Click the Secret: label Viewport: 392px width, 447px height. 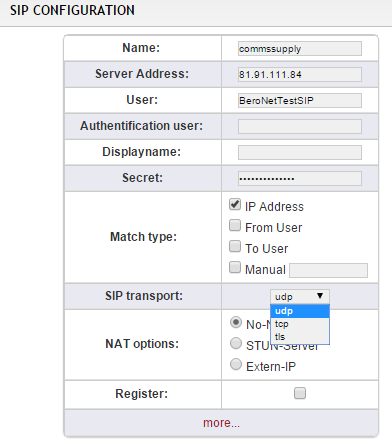(x=142, y=178)
